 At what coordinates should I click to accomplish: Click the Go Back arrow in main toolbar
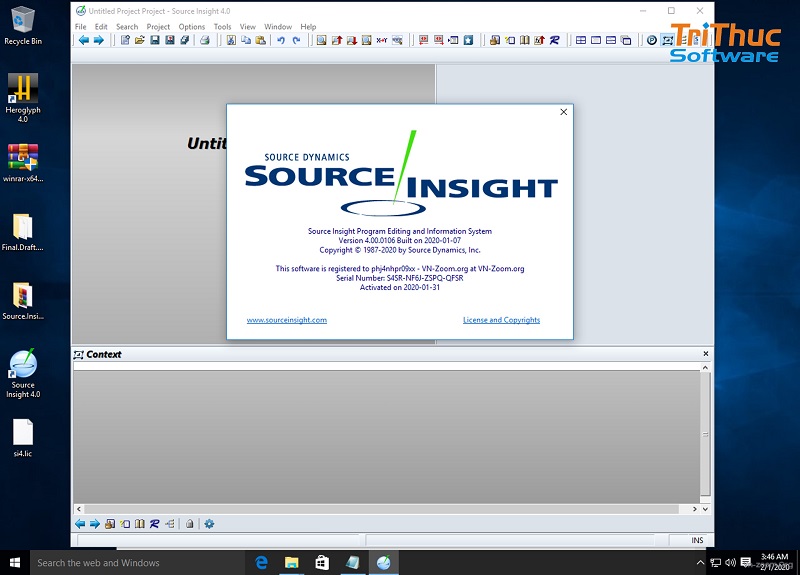(x=83, y=40)
